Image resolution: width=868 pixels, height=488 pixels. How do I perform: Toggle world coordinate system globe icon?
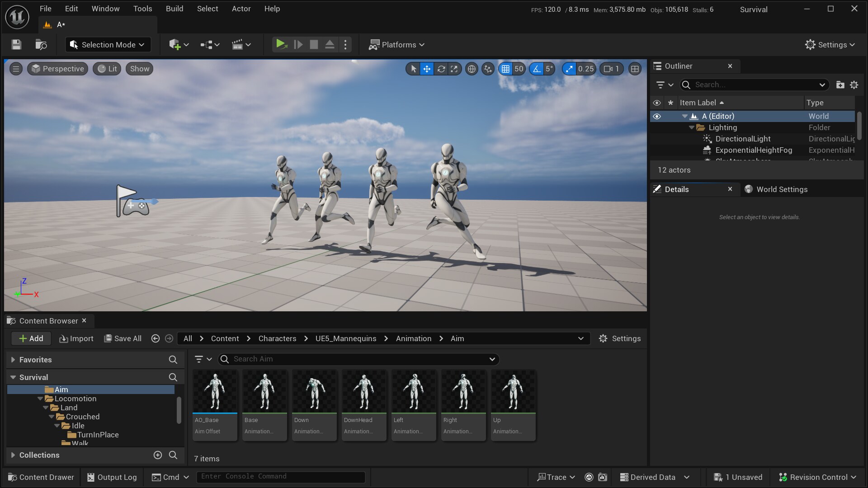click(x=472, y=69)
